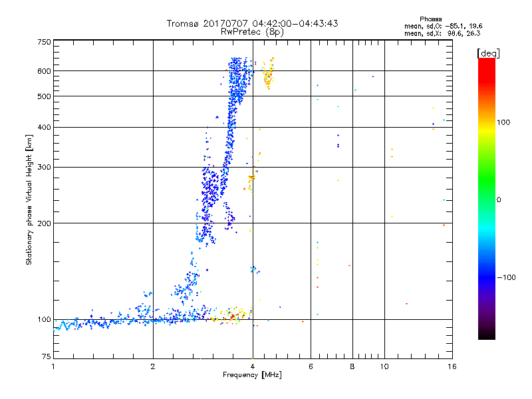
Task: Click the x-axis tick label '8'
Action: pyautogui.click(x=352, y=366)
